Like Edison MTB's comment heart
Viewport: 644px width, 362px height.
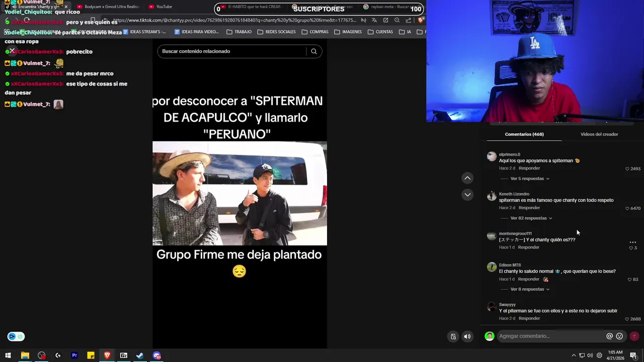(629, 280)
